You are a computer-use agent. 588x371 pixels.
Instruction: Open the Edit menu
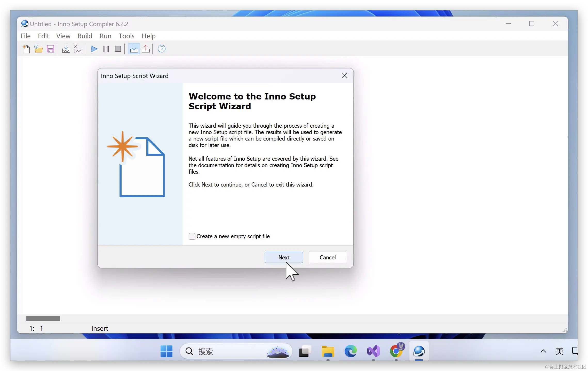click(43, 36)
